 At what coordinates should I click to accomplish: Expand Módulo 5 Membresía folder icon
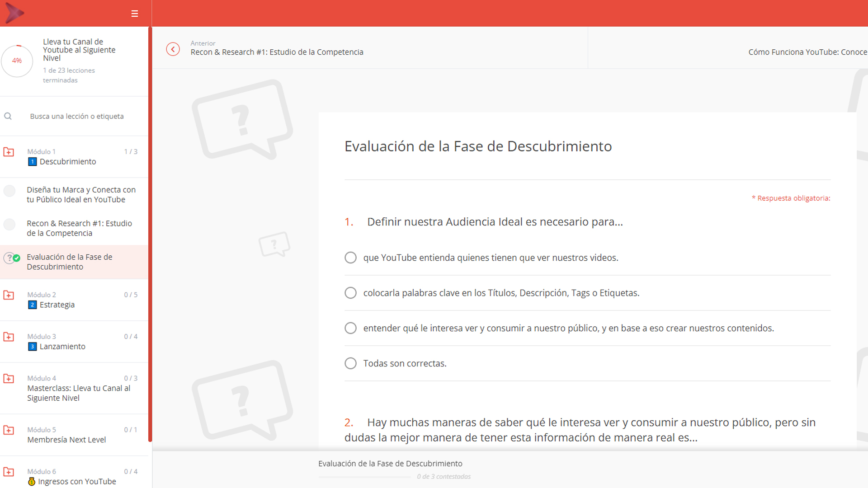point(9,430)
